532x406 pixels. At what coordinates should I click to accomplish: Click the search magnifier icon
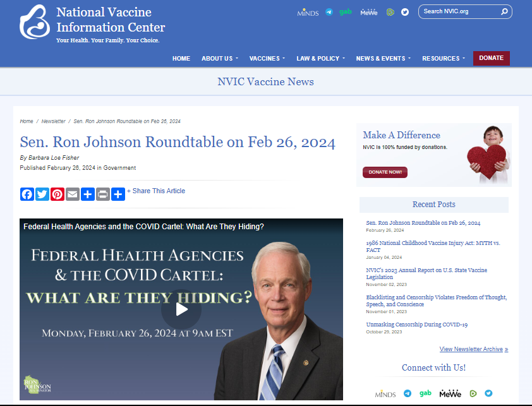[505, 11]
